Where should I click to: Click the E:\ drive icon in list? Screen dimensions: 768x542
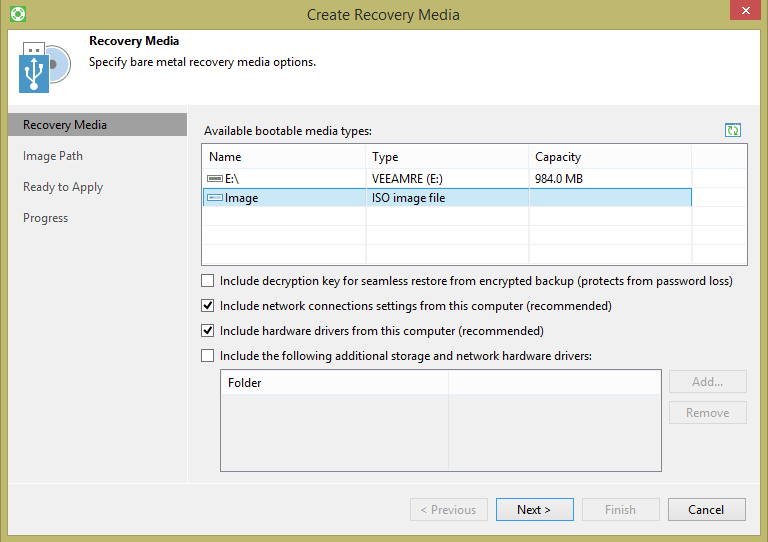tap(215, 178)
